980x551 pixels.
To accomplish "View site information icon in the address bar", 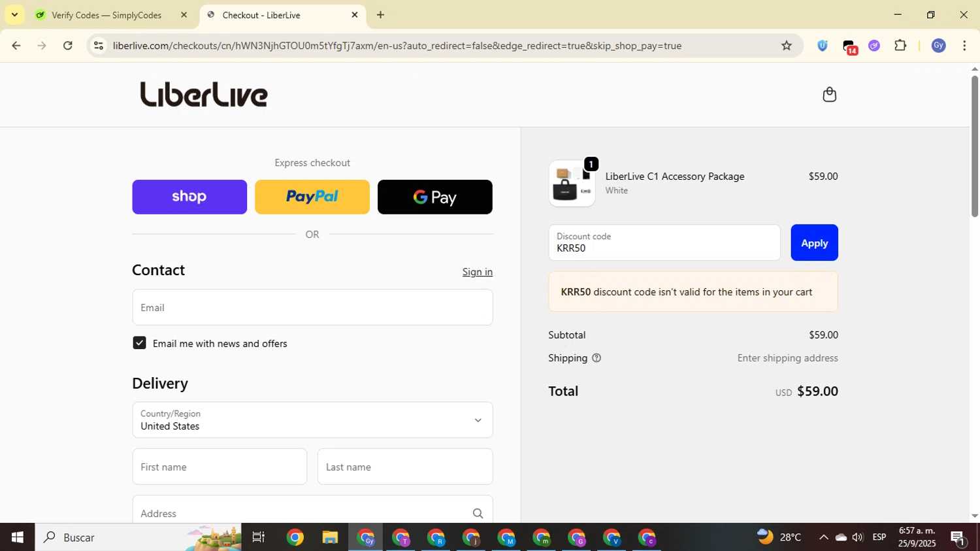I will (x=99, y=46).
